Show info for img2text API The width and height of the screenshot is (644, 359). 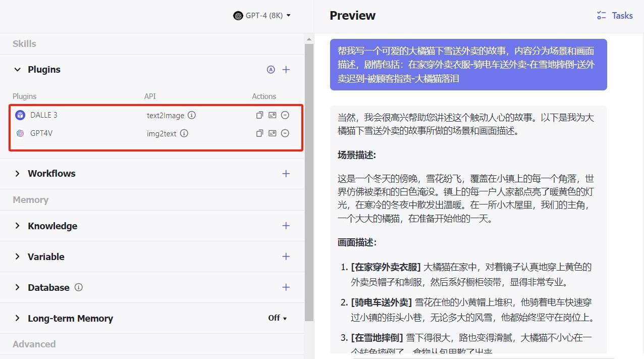tap(184, 133)
